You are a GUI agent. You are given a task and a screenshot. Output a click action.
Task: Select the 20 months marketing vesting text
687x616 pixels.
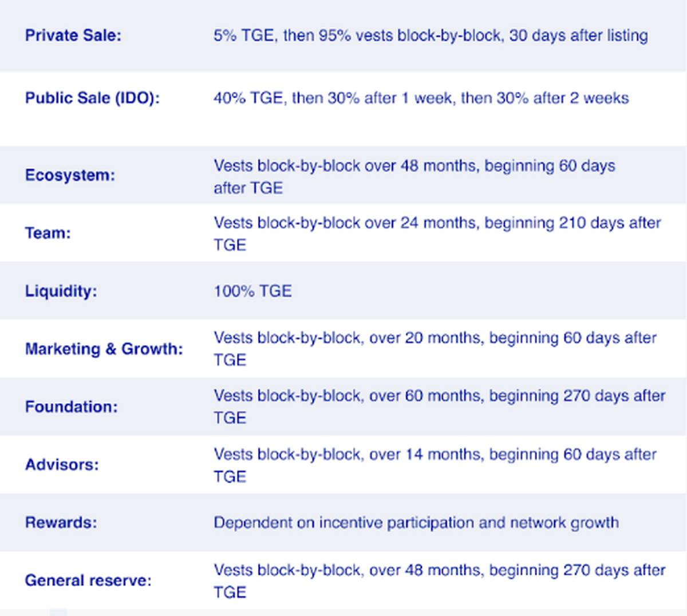435,349
